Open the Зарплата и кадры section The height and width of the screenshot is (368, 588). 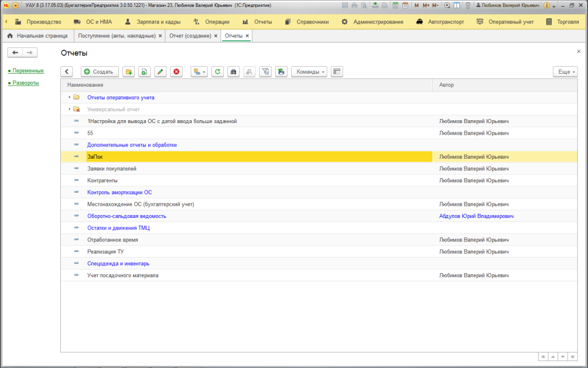pyautogui.click(x=152, y=22)
